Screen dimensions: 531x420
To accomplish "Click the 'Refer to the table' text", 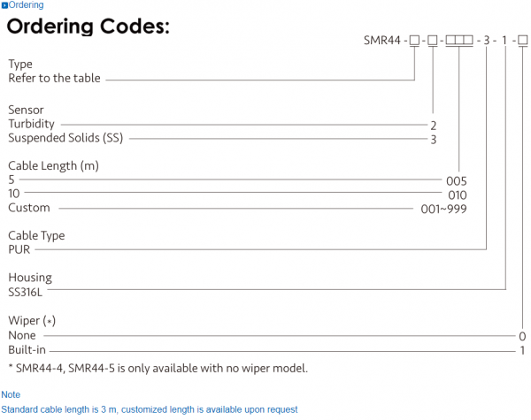I will (54, 78).
